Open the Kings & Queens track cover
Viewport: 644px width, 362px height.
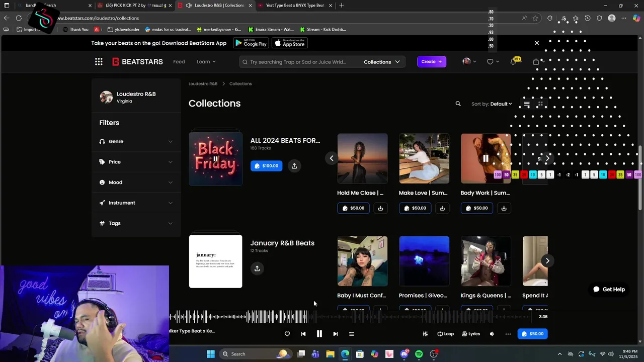pos(486,261)
